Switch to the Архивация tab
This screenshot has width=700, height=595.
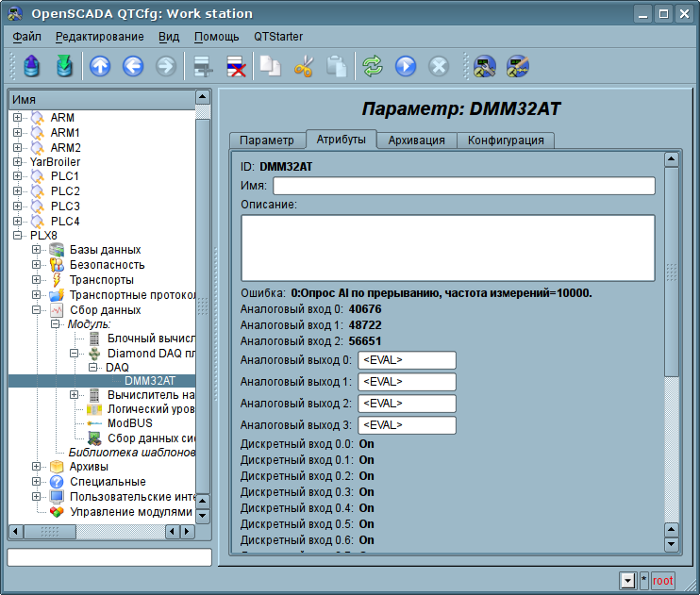(416, 140)
